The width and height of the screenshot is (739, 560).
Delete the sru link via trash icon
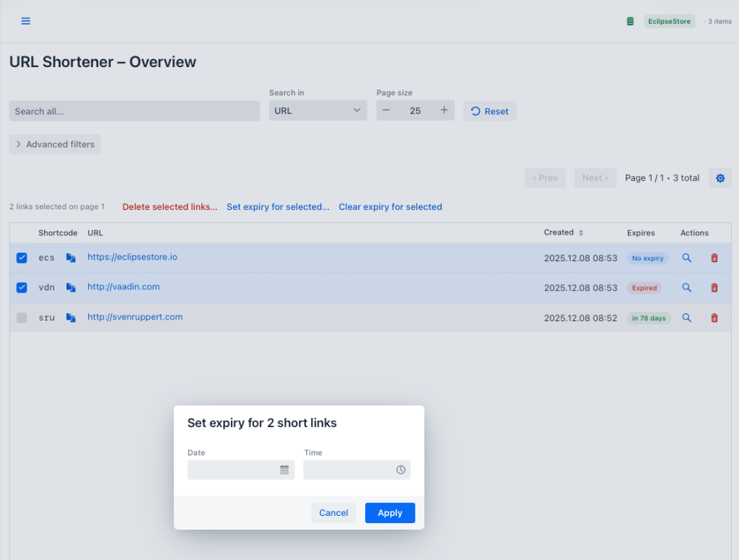tap(714, 318)
